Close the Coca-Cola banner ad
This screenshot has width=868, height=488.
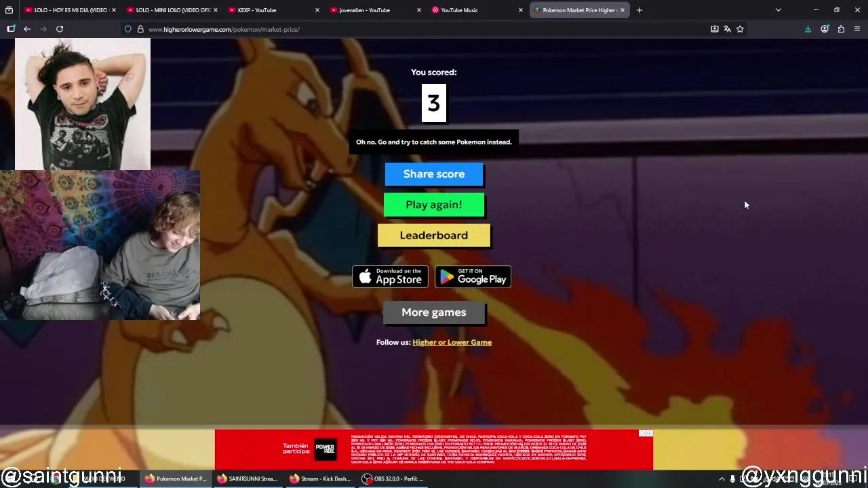[649, 433]
